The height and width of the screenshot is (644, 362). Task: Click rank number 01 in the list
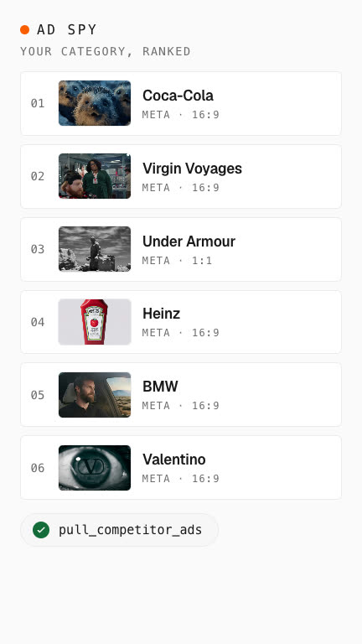38,103
